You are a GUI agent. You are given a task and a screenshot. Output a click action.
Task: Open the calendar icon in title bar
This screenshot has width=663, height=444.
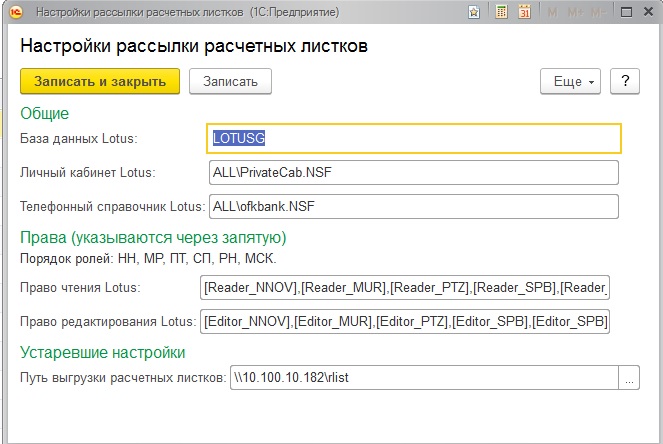[526, 13]
